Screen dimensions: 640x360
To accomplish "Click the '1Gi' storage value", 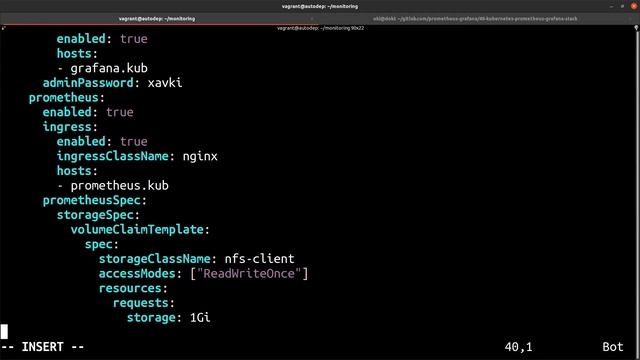I will (200, 318).
